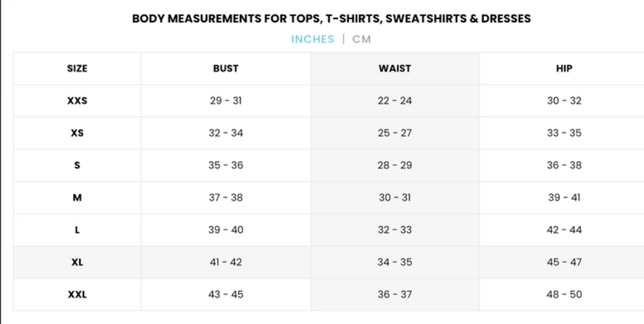Select the XXS size row label

tap(77, 101)
